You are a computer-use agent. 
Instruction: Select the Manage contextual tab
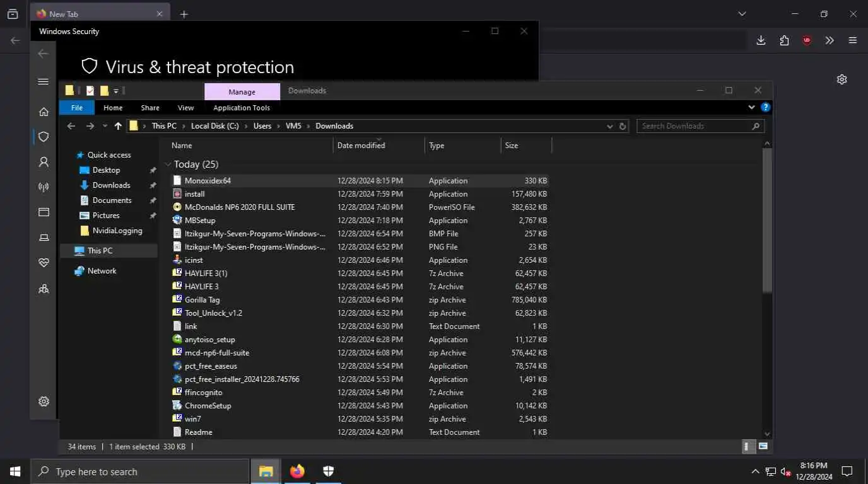point(242,91)
